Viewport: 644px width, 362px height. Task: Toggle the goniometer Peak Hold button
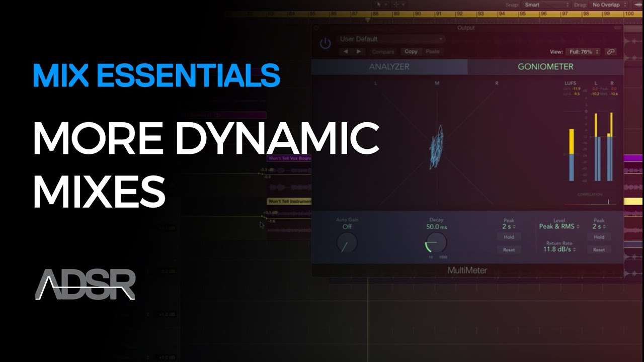(x=509, y=237)
